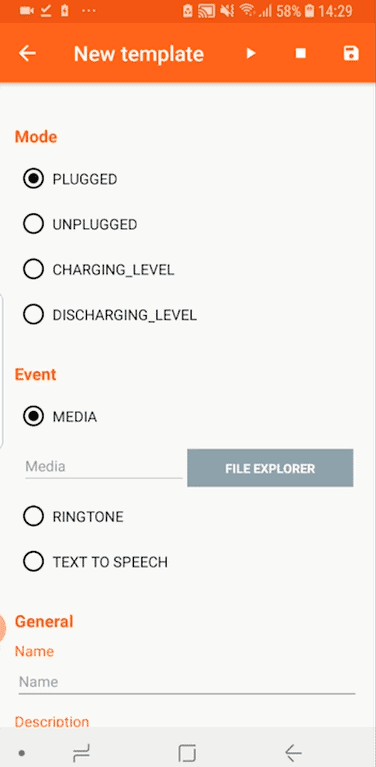The height and width of the screenshot is (767, 376).
Task: Tap the battery icon in status bar
Action: [x=309, y=11]
